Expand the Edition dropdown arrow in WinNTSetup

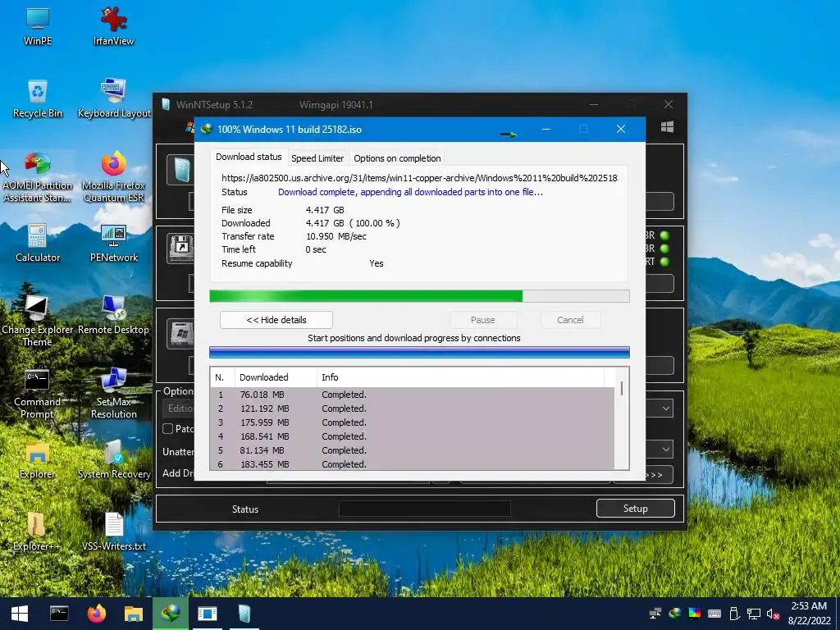[x=666, y=409]
